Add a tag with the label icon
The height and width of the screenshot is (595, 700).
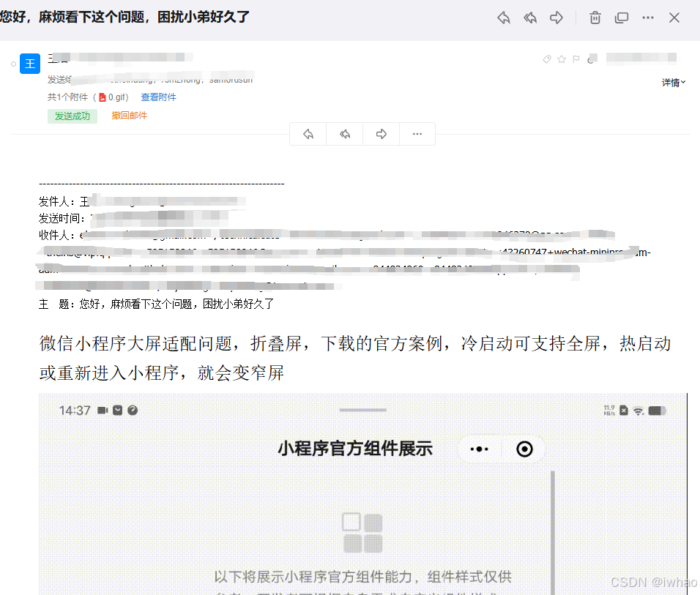pos(547,59)
